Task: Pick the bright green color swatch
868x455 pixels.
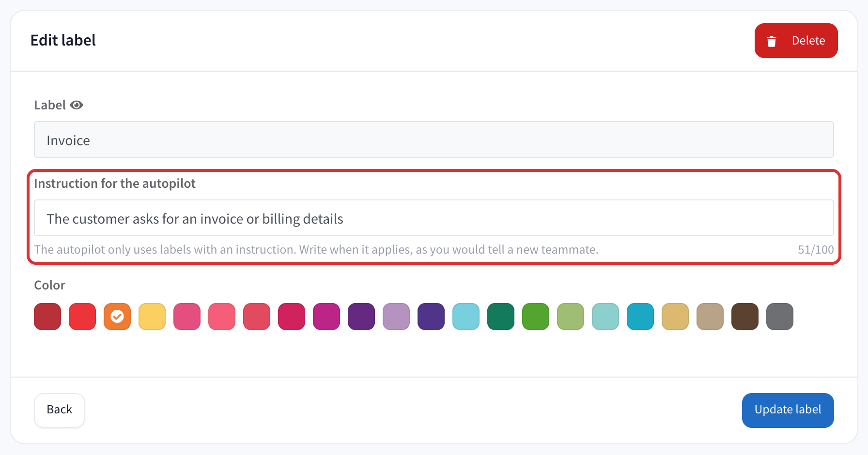Action: (536, 317)
